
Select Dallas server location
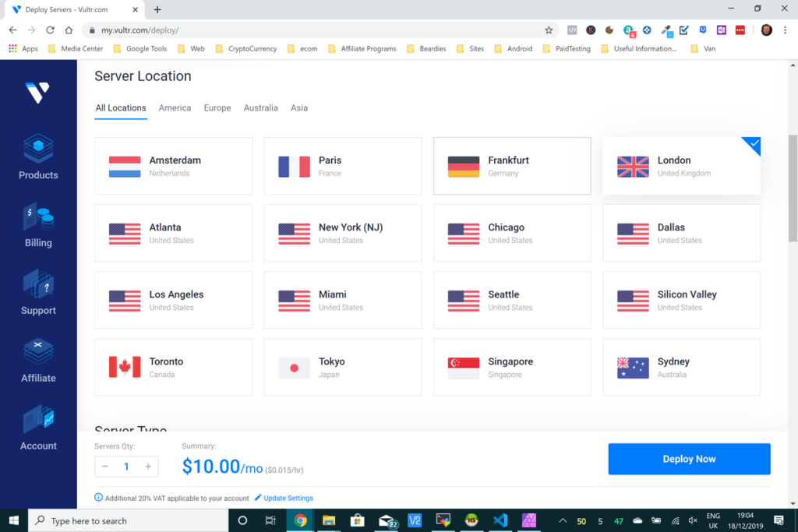[681, 233]
